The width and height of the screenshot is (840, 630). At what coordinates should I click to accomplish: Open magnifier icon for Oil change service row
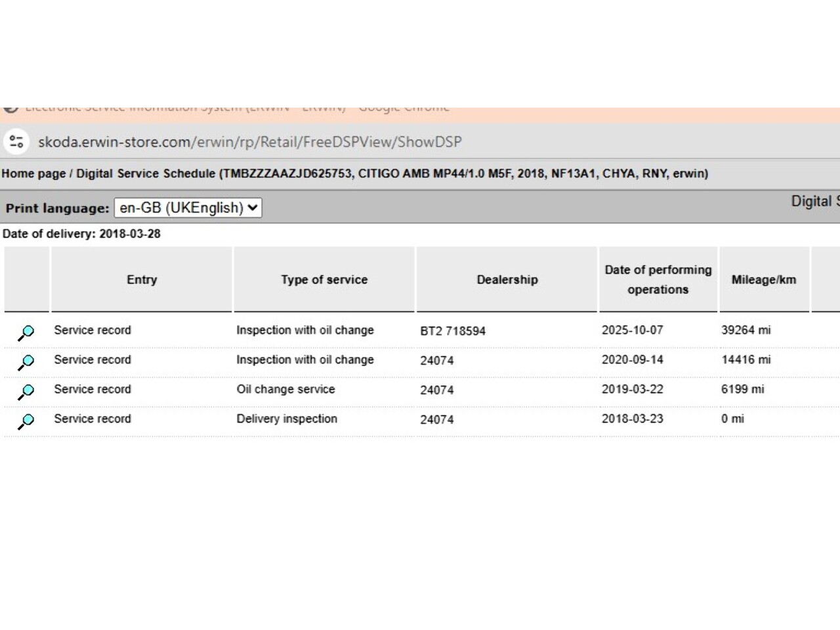coord(26,392)
